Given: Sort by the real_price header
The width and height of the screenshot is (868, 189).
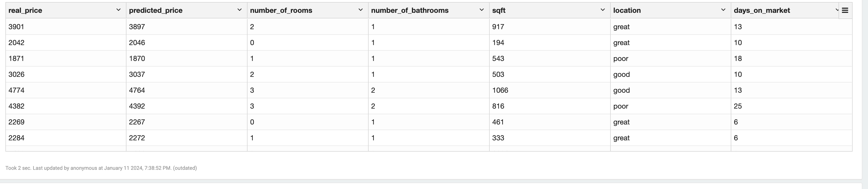Looking at the screenshot, I should (x=25, y=10).
